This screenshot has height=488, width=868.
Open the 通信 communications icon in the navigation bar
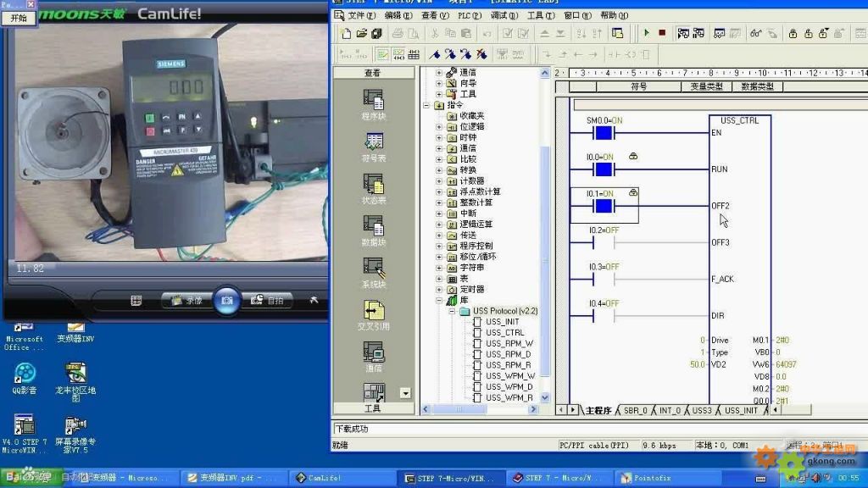click(374, 357)
